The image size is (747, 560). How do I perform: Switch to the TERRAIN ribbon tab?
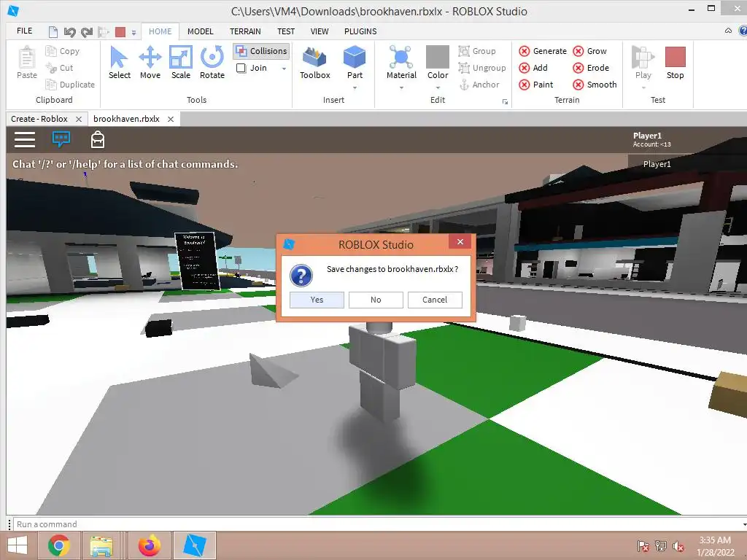(245, 31)
